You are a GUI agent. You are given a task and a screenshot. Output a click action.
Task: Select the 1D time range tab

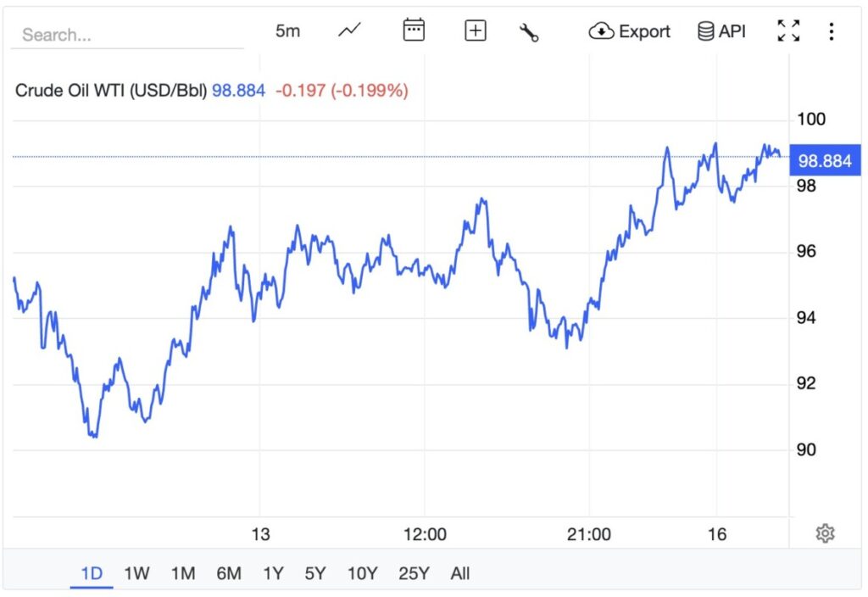point(92,573)
